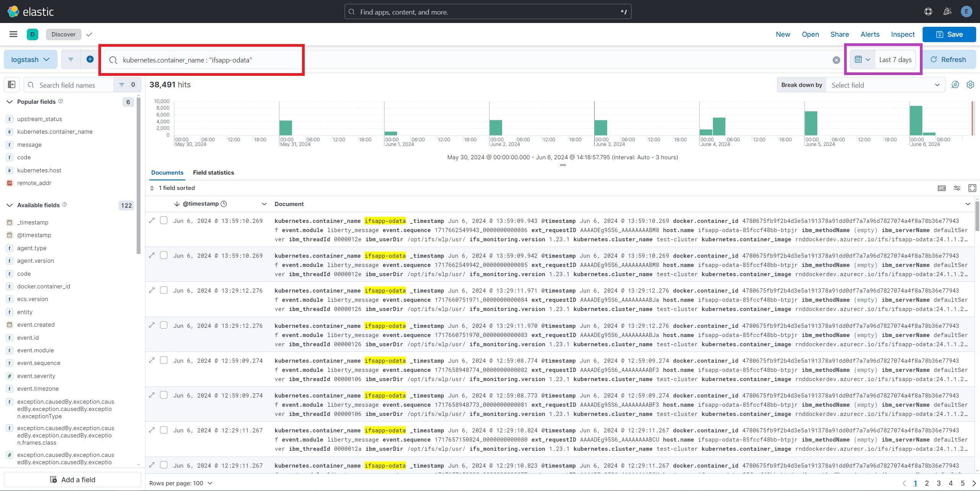Tick the checkbox on the last visible document
Viewport: 980px width, 491px height.
click(164, 465)
